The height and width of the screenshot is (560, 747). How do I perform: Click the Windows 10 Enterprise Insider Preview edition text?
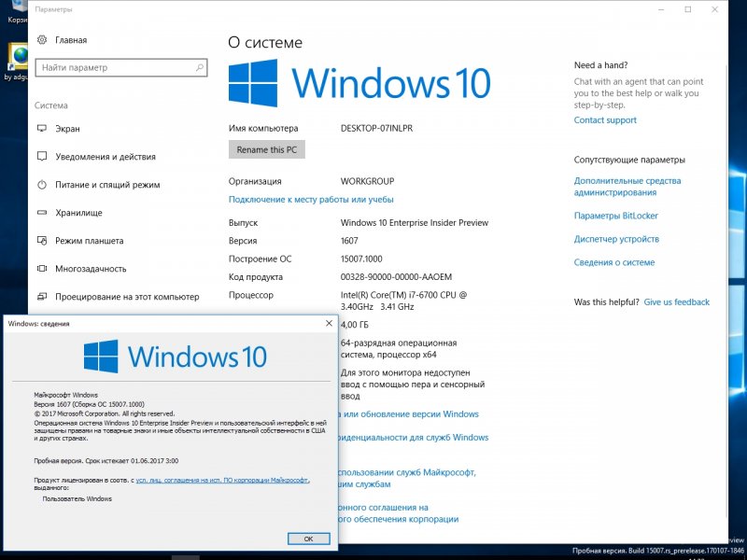point(415,223)
